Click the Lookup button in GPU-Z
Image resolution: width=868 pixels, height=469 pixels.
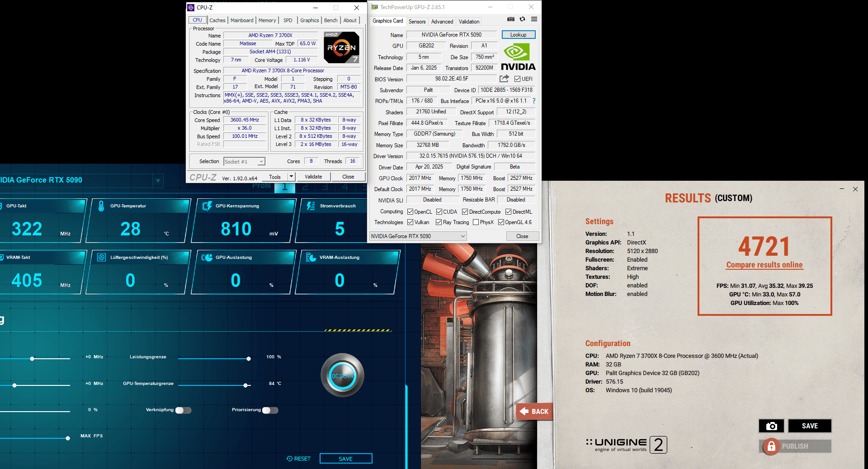coord(518,35)
